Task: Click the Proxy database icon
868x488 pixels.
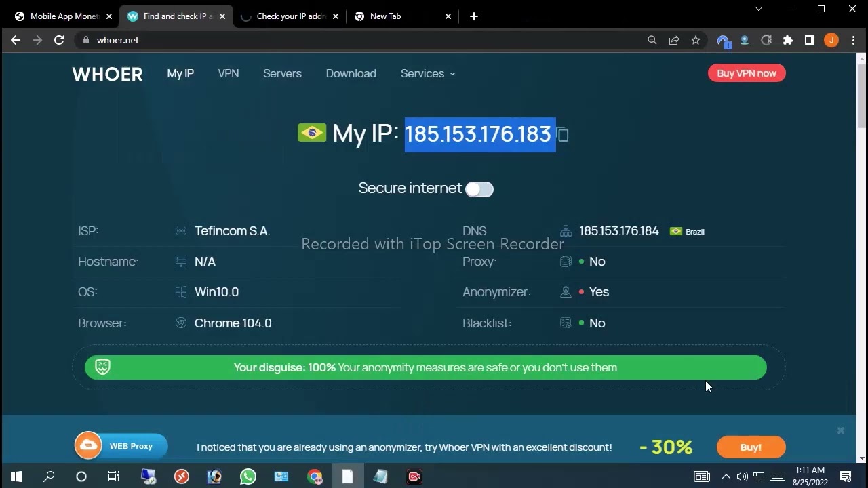Action: coord(566,262)
